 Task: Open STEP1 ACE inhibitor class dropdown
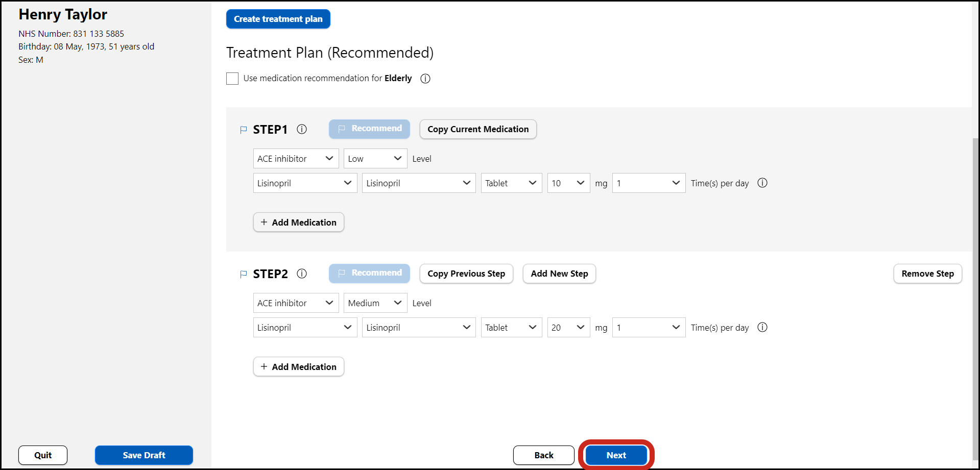pyautogui.click(x=296, y=159)
